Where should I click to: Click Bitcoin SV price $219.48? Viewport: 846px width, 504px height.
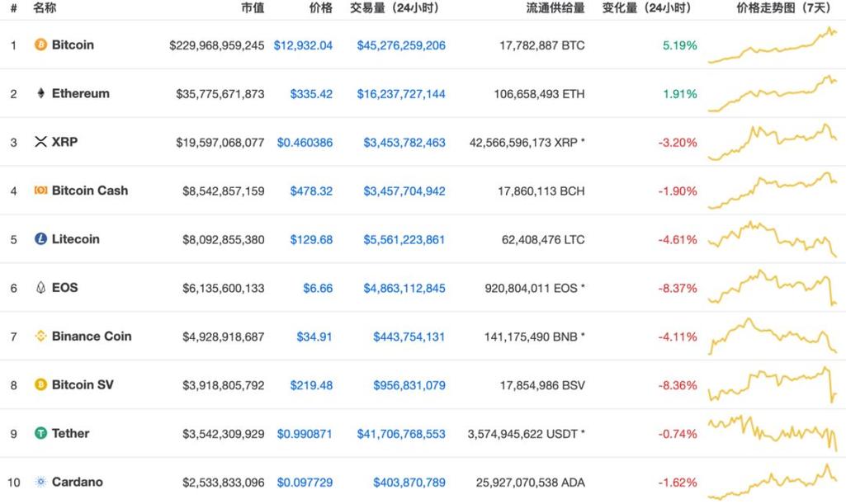click(x=311, y=385)
